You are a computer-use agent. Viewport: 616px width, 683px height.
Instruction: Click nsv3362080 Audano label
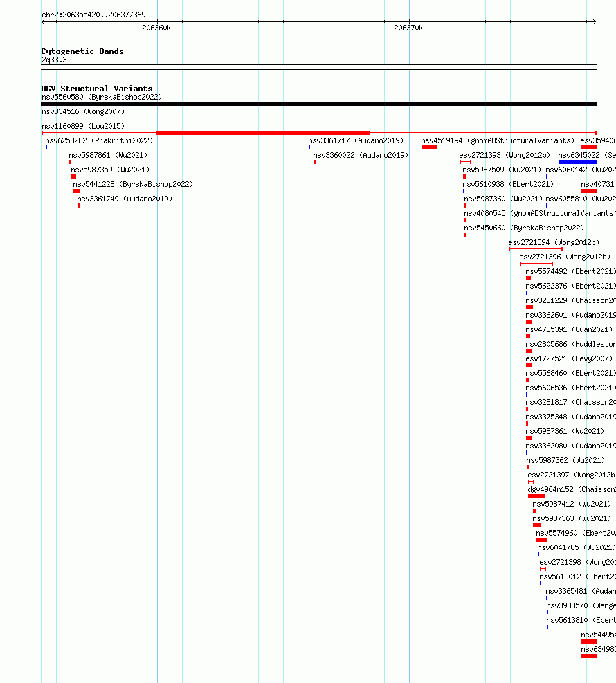point(571,446)
